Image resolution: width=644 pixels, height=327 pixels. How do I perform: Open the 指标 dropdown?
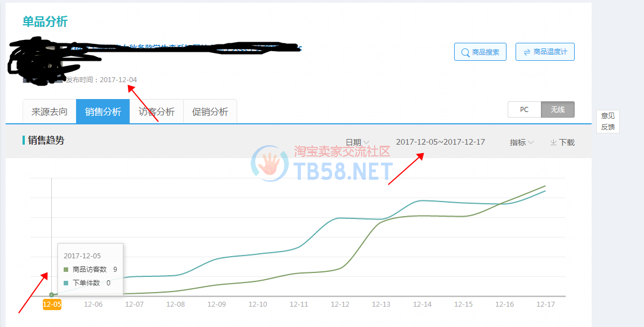(522, 142)
